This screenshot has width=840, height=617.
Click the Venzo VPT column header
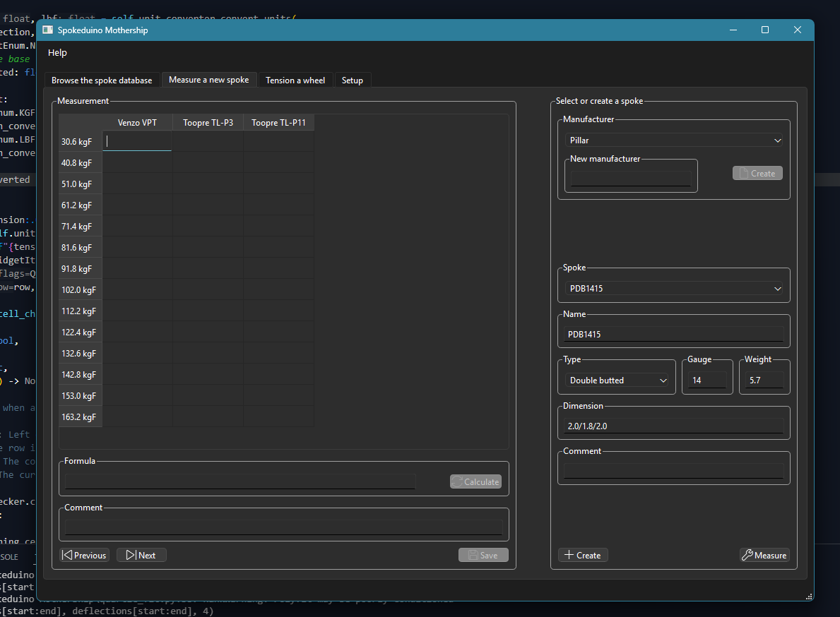pyautogui.click(x=137, y=123)
